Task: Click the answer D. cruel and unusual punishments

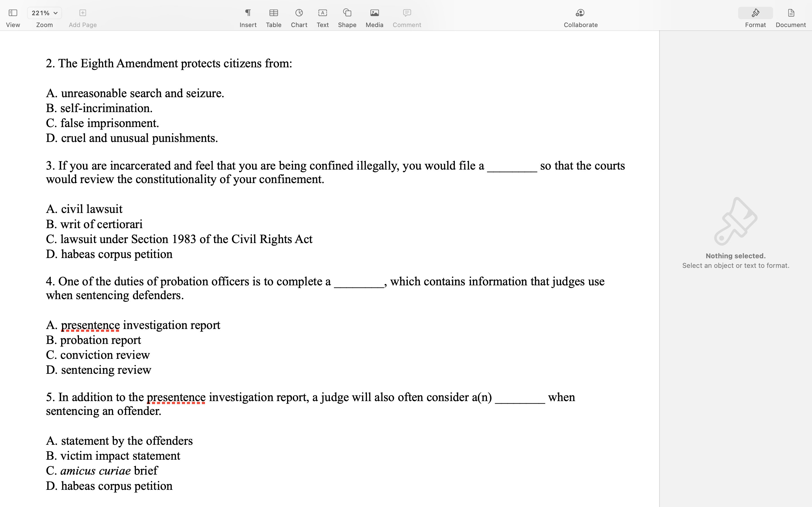Action: 132,138
